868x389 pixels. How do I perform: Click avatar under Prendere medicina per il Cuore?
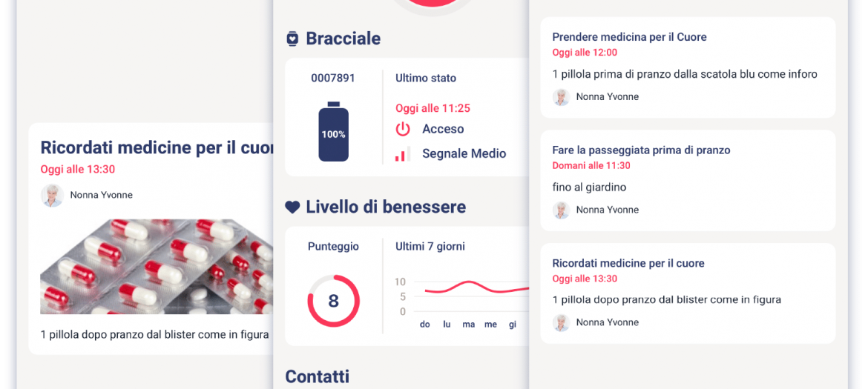tap(562, 97)
